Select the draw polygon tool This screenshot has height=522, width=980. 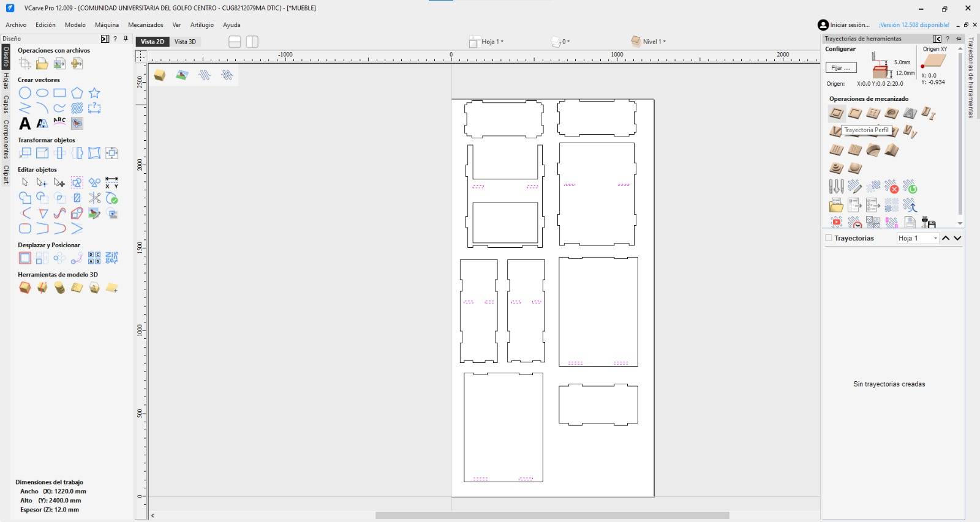(x=77, y=93)
